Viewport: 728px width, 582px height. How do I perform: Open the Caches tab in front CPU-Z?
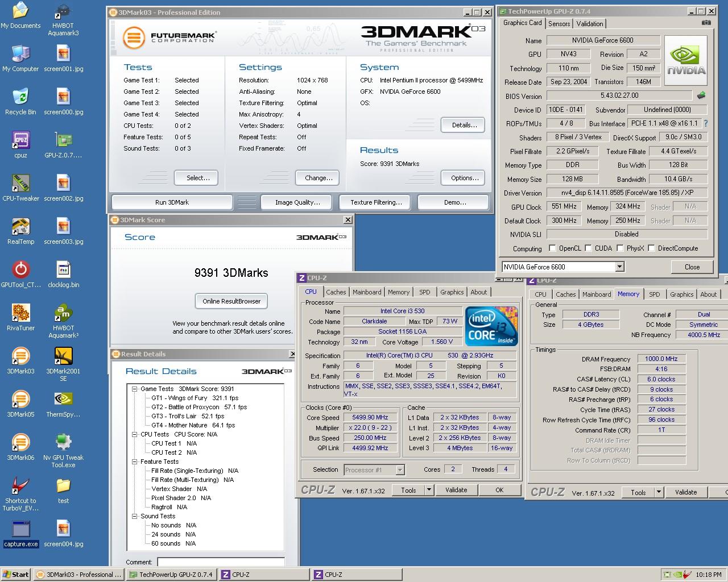pyautogui.click(x=336, y=292)
